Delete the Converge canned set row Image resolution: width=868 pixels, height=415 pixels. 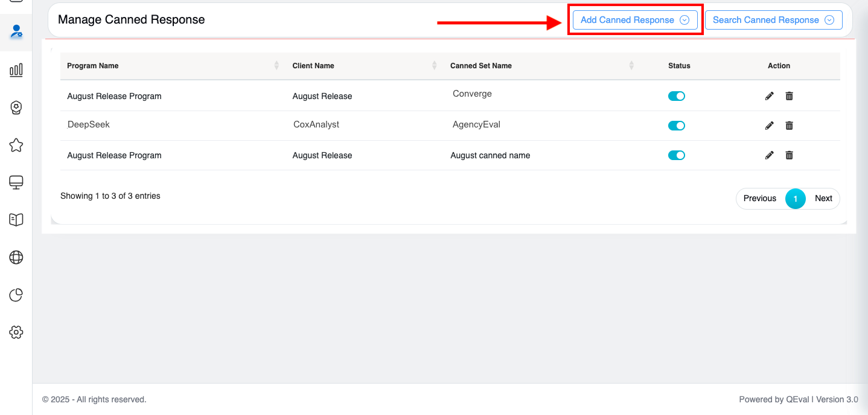[789, 96]
